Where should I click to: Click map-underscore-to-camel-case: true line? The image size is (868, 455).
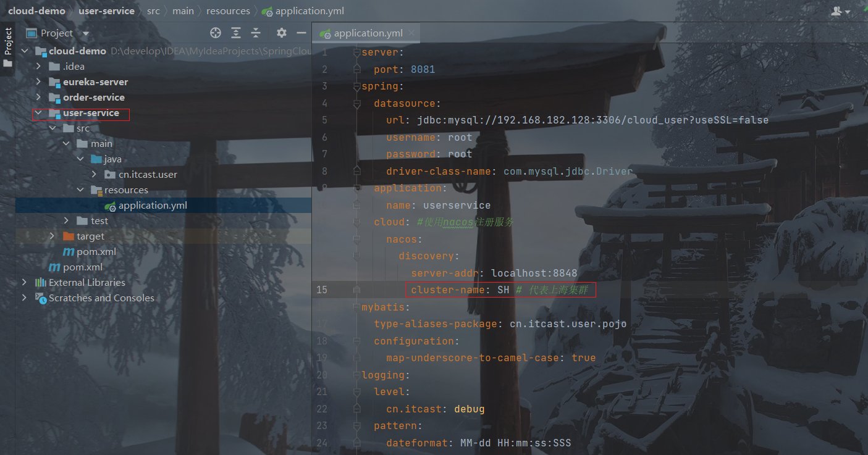click(x=491, y=357)
